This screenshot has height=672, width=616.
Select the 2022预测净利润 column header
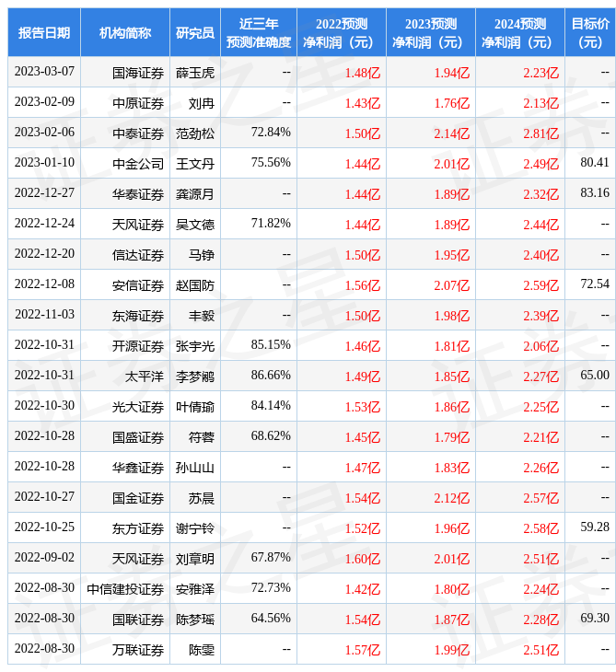341,33
